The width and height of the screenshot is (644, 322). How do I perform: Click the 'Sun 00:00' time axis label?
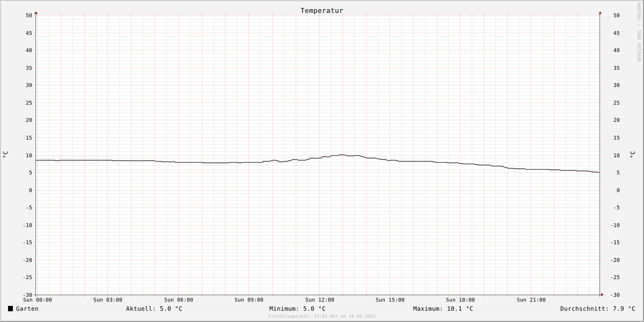38,300
